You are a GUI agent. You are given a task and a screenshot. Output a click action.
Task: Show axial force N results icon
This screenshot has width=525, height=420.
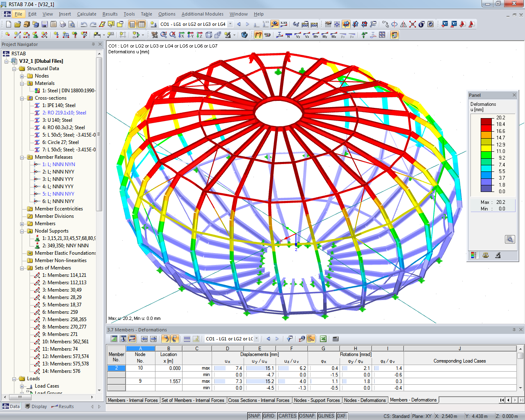click(x=289, y=35)
